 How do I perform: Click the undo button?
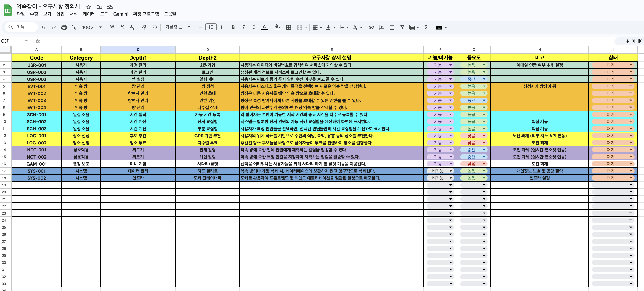[x=43, y=27]
